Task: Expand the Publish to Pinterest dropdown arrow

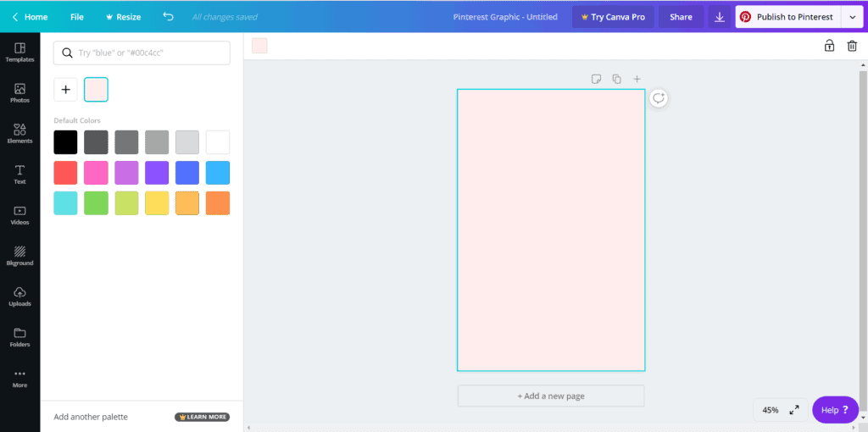Action: (x=851, y=17)
